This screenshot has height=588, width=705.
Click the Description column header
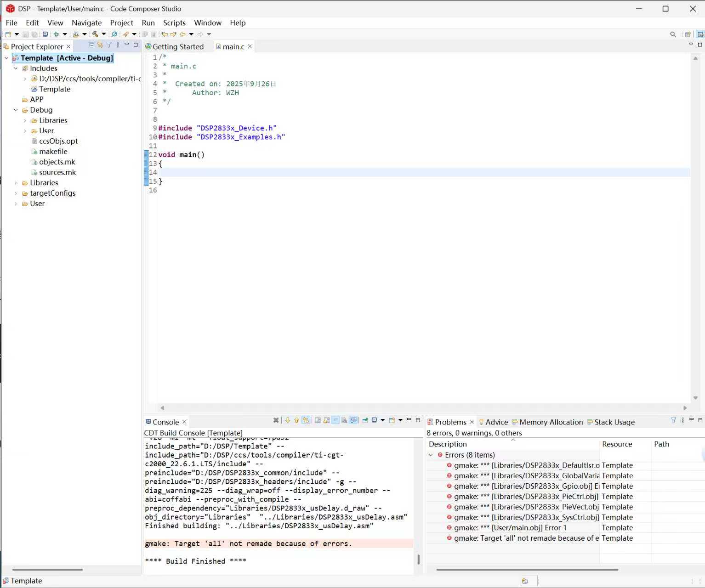512,444
